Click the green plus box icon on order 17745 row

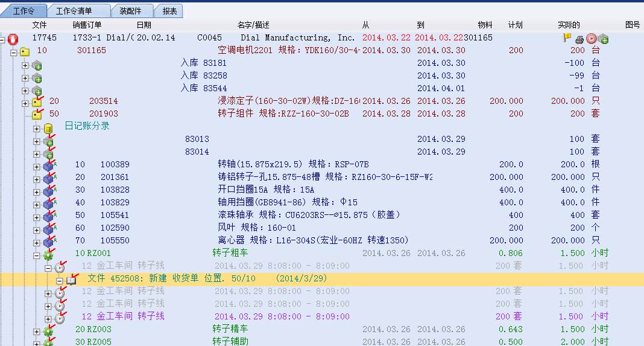(603, 39)
